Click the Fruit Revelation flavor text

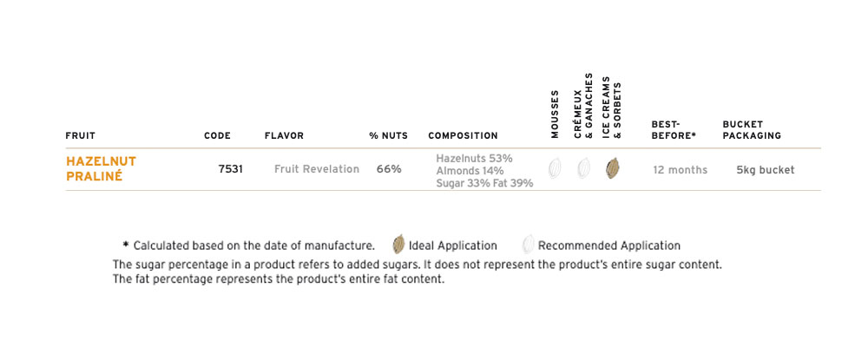(316, 169)
